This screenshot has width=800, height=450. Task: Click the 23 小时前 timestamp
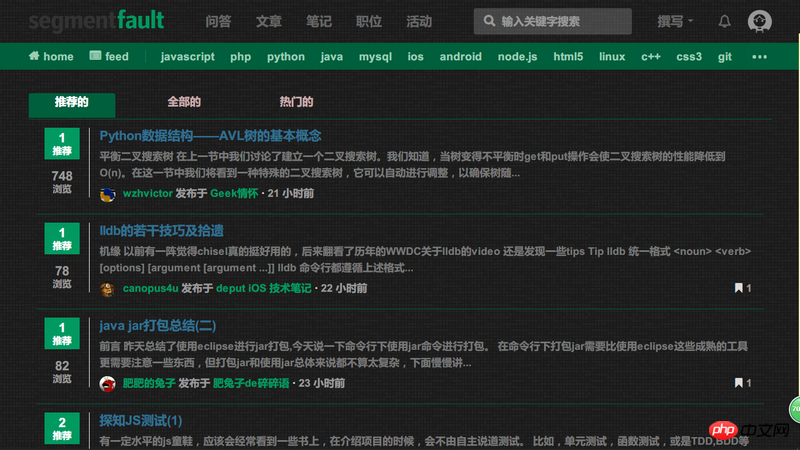(322, 383)
